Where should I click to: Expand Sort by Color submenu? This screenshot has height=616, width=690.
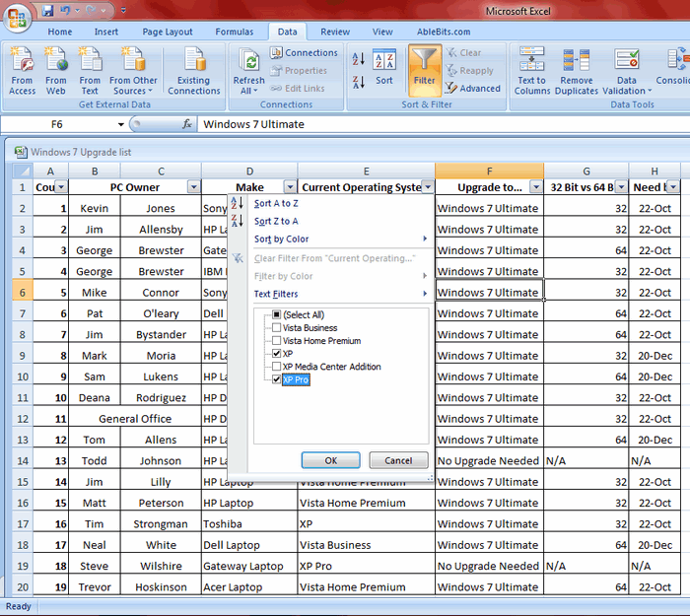coord(425,239)
